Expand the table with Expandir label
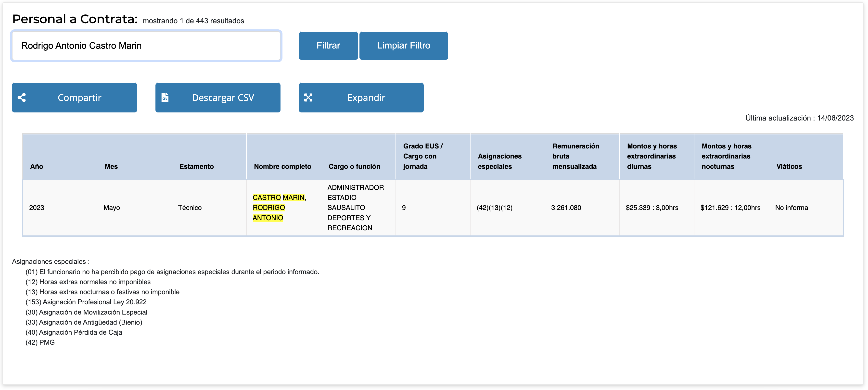The width and height of the screenshot is (868, 390). (x=366, y=98)
